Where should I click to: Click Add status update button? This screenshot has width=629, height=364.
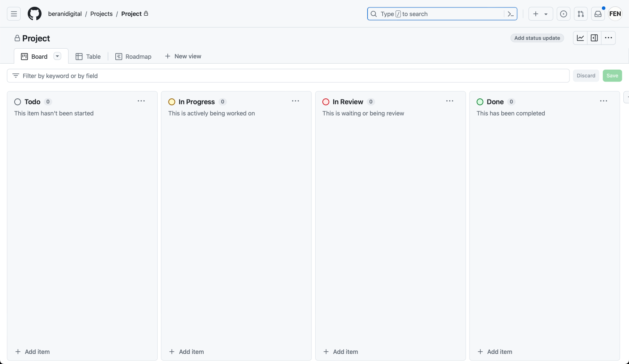[x=537, y=38]
